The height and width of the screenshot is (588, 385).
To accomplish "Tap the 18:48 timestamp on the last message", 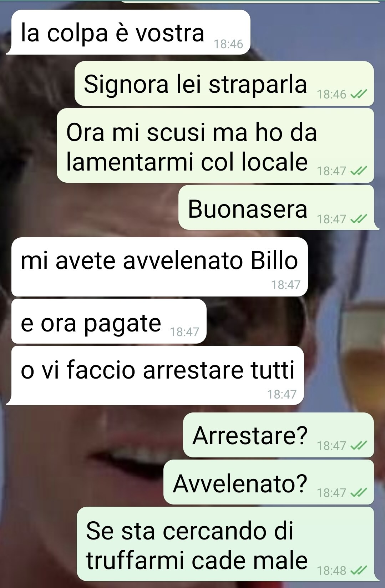I will coord(331,571).
